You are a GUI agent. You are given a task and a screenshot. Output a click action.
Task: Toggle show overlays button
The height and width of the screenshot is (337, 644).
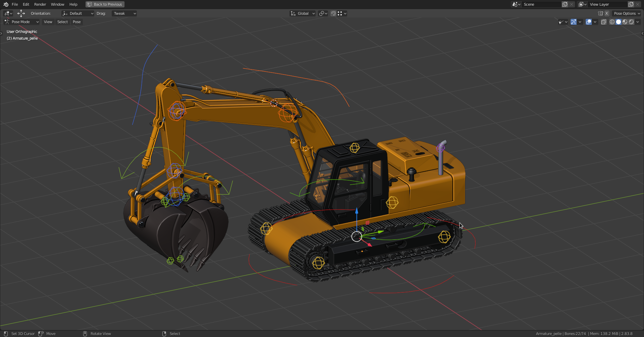[x=589, y=22]
